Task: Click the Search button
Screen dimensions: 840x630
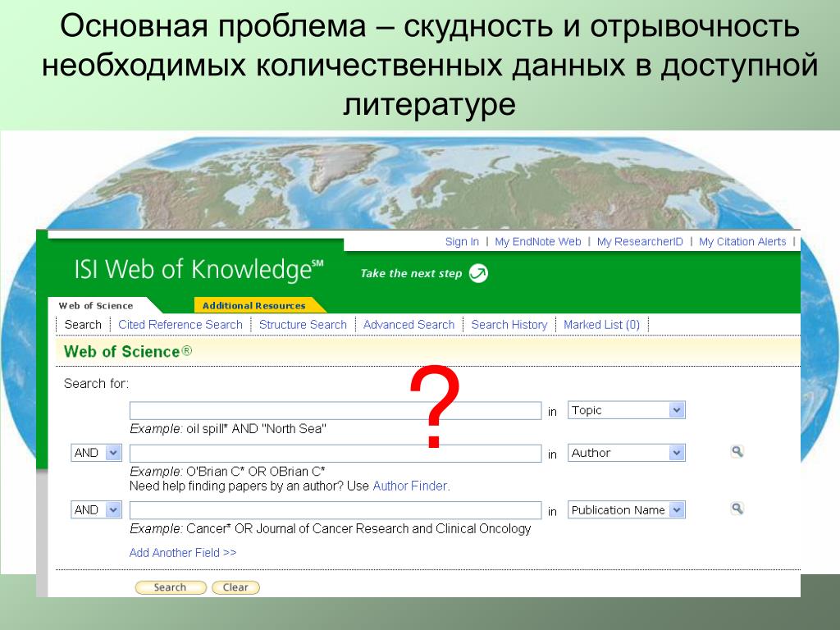Action: pos(171,587)
